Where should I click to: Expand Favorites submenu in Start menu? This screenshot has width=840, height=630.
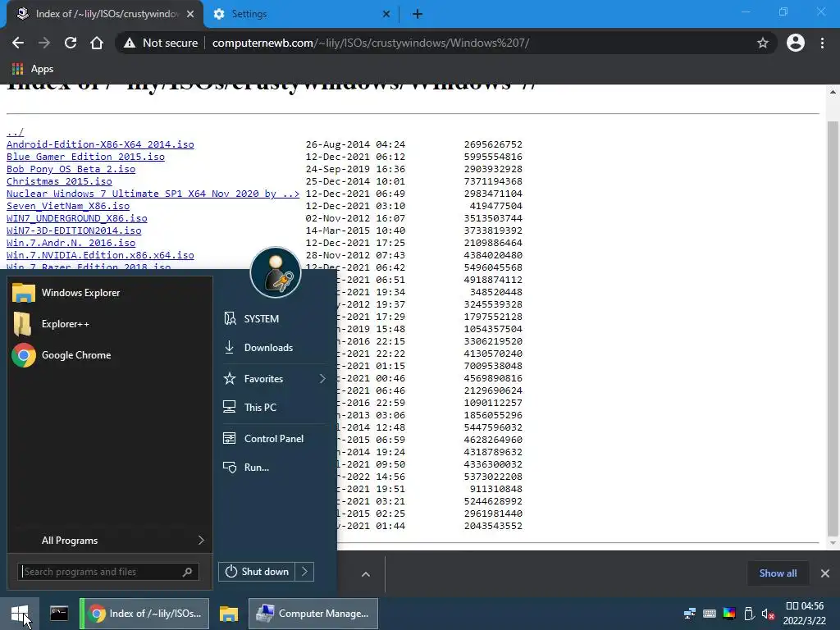[273, 378]
